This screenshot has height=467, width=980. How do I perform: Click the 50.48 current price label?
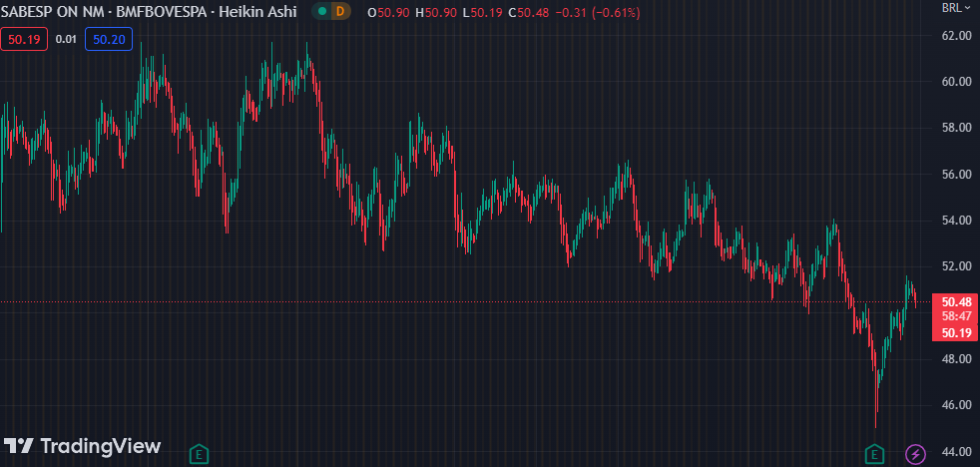tap(956, 302)
